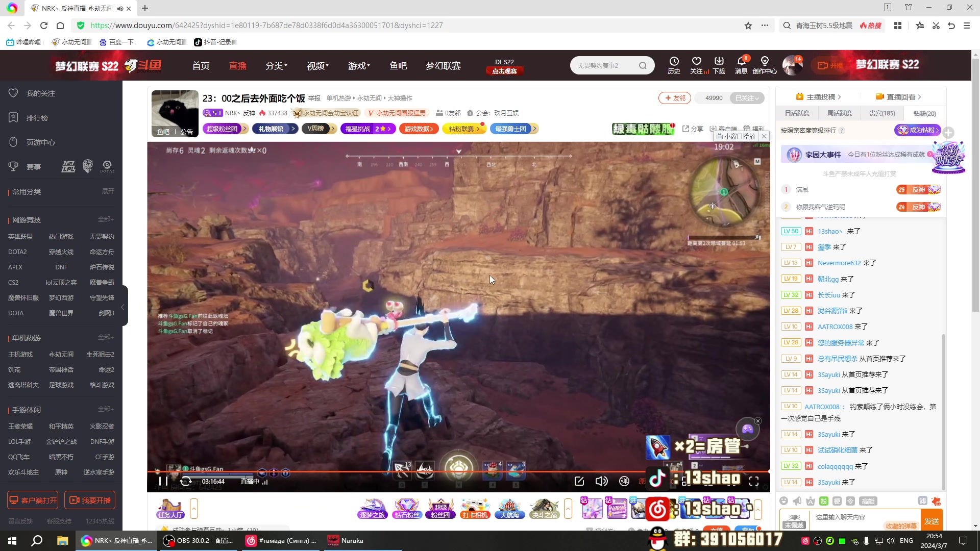Click the red splash icon near the chat filter
Screen dimensions: 980x551
coord(936,501)
